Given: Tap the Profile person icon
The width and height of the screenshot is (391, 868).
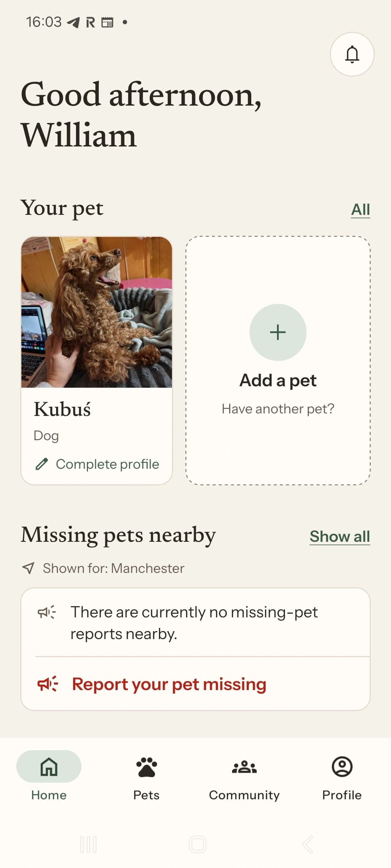Looking at the screenshot, I should pyautogui.click(x=342, y=766).
